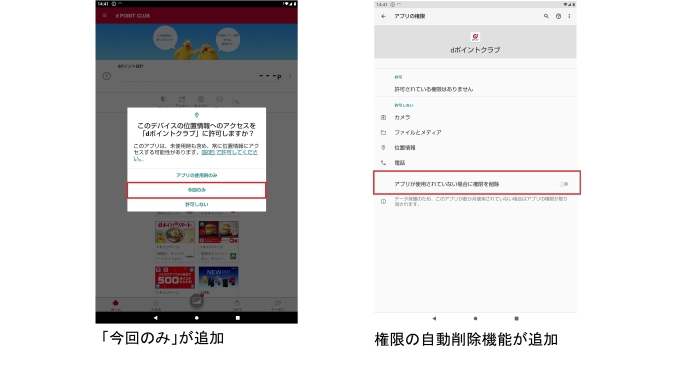700x389 pixels.
Task: Tap Android recents button on settings screen
Action: click(517, 318)
